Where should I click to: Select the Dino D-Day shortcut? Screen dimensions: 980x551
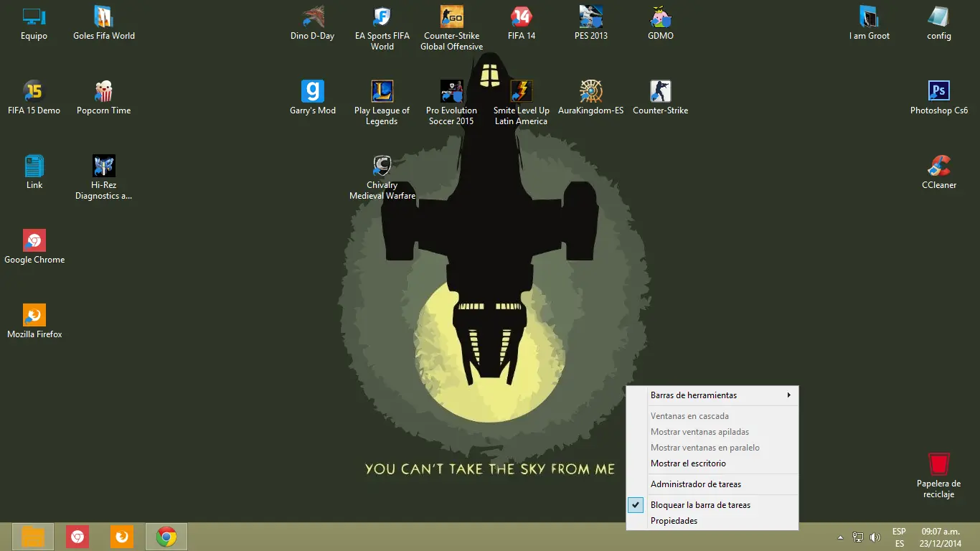tap(312, 24)
